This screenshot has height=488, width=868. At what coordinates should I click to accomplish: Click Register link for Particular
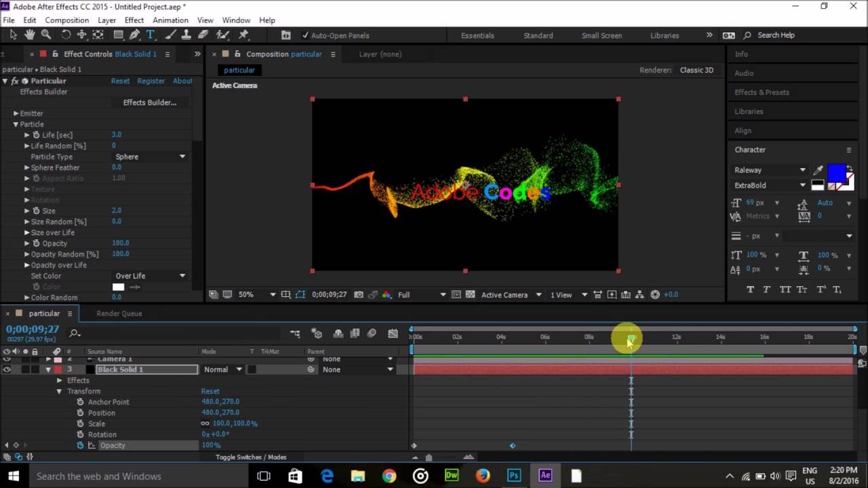pos(151,81)
